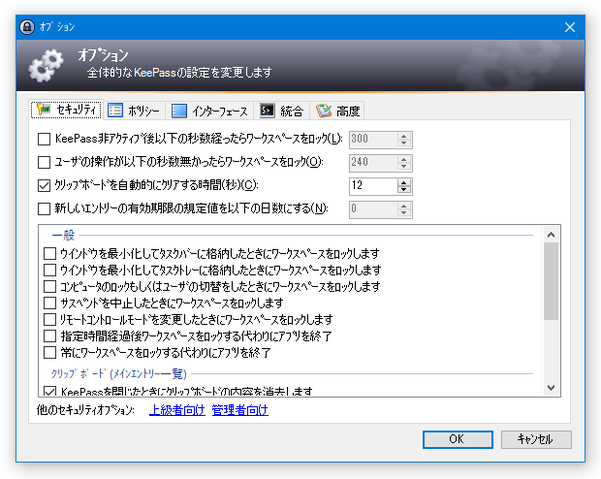The height and width of the screenshot is (479, 601).
Task: Open the 統合 tab
Action: [x=282, y=111]
